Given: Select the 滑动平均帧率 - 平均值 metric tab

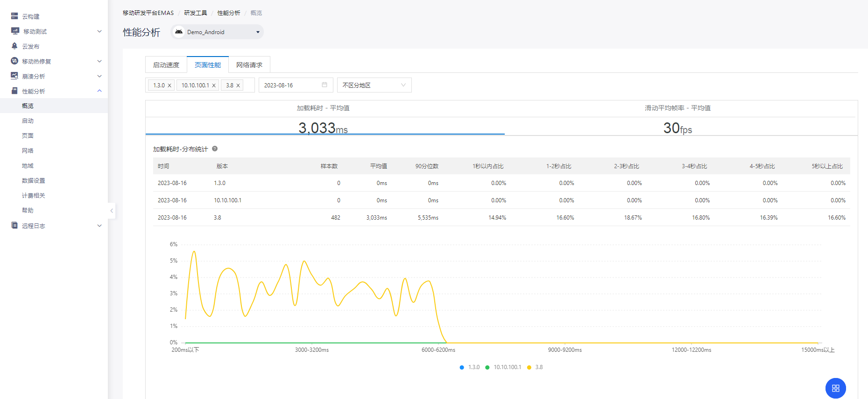Looking at the screenshot, I should tap(678, 118).
